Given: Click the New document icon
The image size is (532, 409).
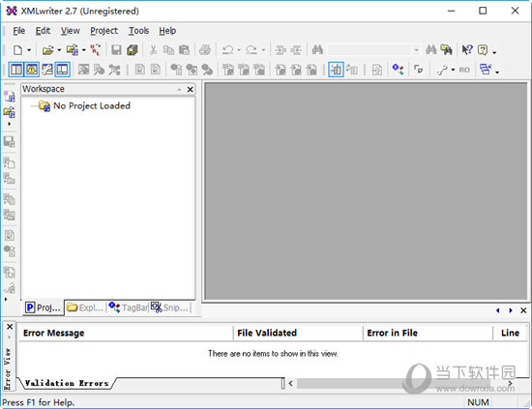Looking at the screenshot, I should pyautogui.click(x=17, y=50).
